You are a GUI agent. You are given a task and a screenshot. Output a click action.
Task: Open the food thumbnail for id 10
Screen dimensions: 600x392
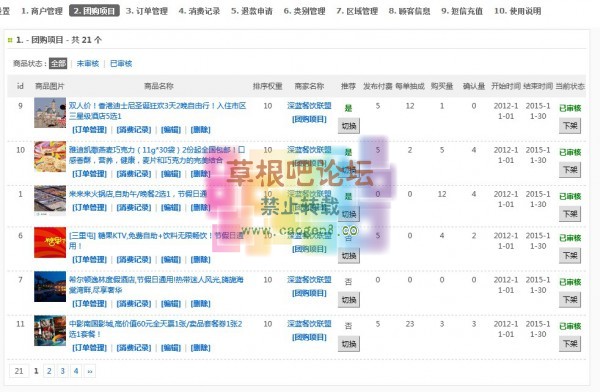[x=50, y=157]
